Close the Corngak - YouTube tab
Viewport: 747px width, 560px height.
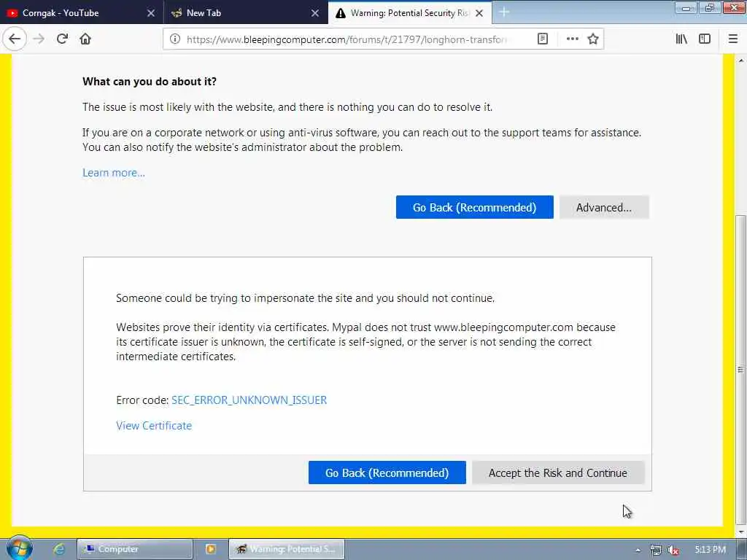pos(151,13)
